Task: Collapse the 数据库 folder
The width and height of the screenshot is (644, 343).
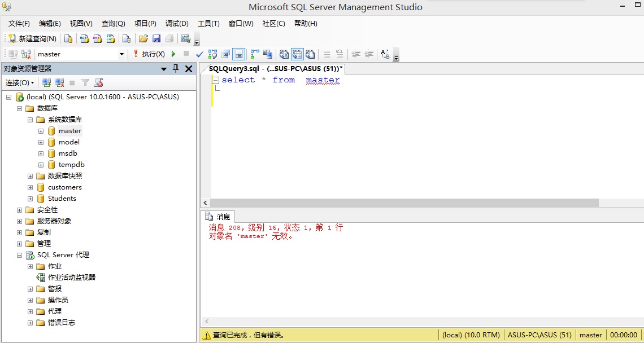Action: click(x=19, y=108)
